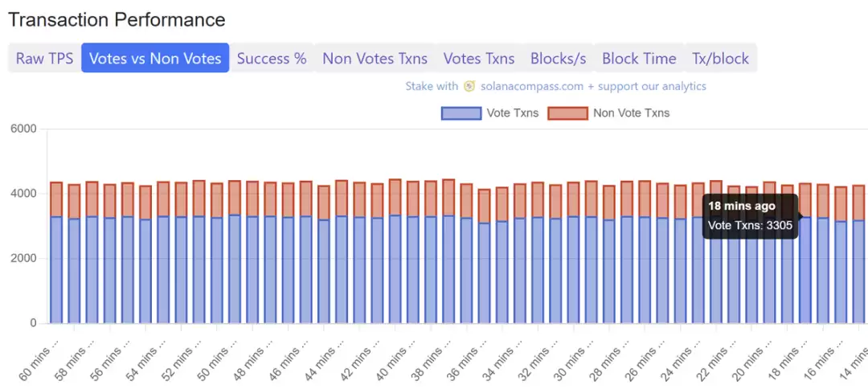868x389 pixels.
Task: Click the Transaction Performance heading
Action: (117, 19)
